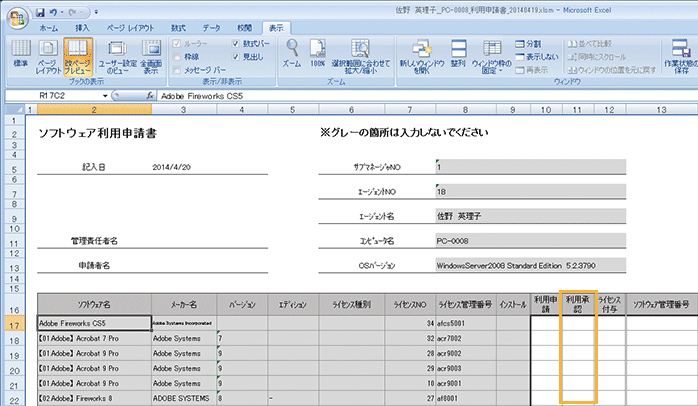698x406 pixels.
Task: Open the 表示 ribbon tab
Action: (276, 28)
